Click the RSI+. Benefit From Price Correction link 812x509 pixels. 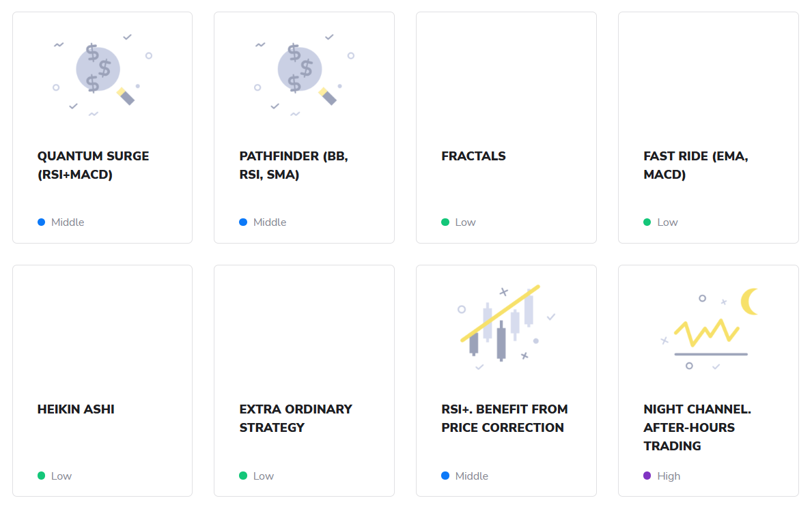(x=504, y=418)
